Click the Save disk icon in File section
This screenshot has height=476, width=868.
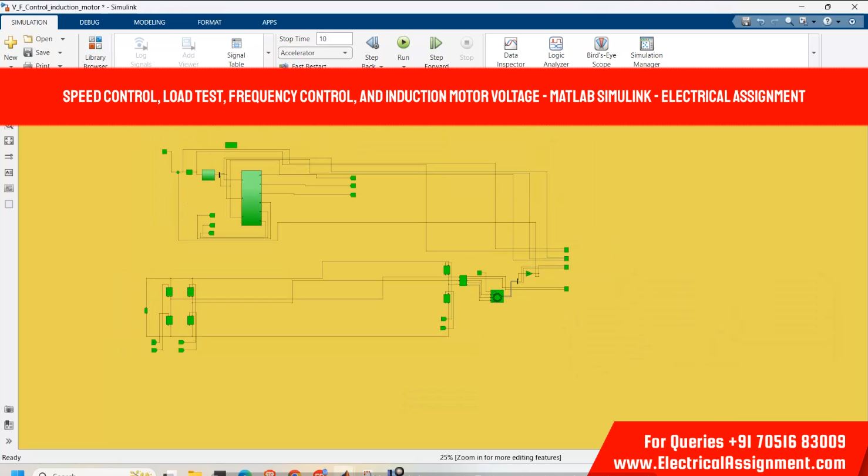coord(28,52)
